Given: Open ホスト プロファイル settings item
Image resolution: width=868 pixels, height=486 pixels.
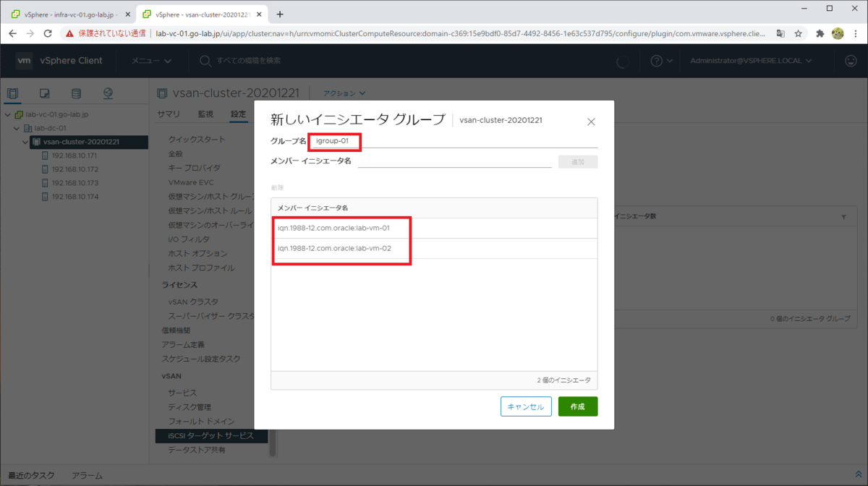Looking at the screenshot, I should tap(201, 268).
